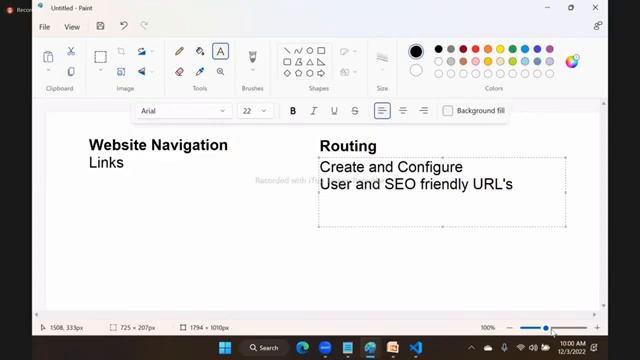Click the Redo arrow
Image resolution: width=640 pixels, height=360 pixels.
pyautogui.click(x=144, y=26)
